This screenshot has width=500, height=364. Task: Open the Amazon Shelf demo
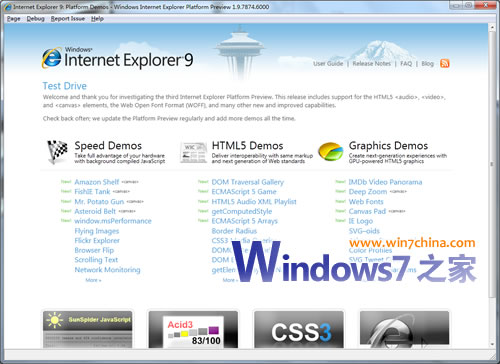97,182
